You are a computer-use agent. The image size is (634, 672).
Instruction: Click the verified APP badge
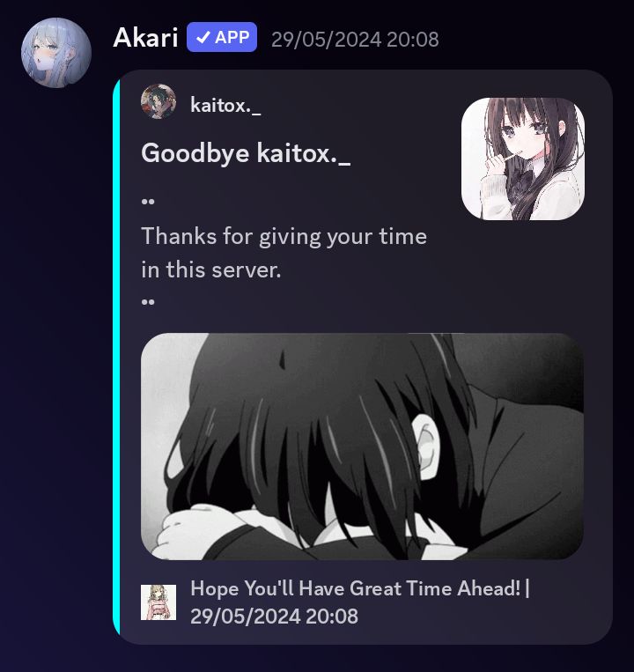pos(222,37)
